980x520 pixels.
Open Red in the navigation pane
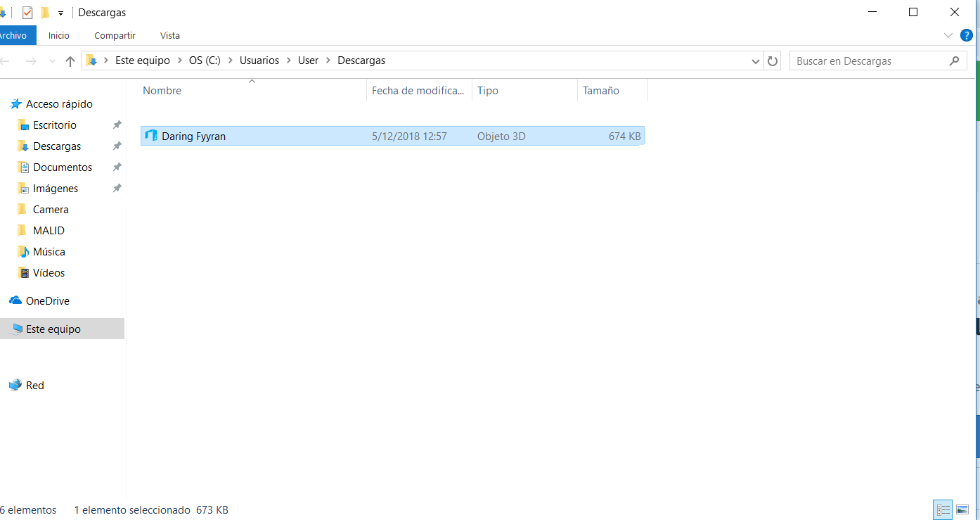pos(35,386)
